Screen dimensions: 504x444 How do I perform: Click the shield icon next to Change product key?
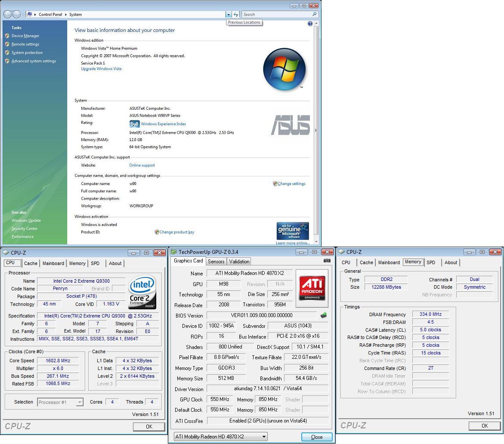point(157,232)
